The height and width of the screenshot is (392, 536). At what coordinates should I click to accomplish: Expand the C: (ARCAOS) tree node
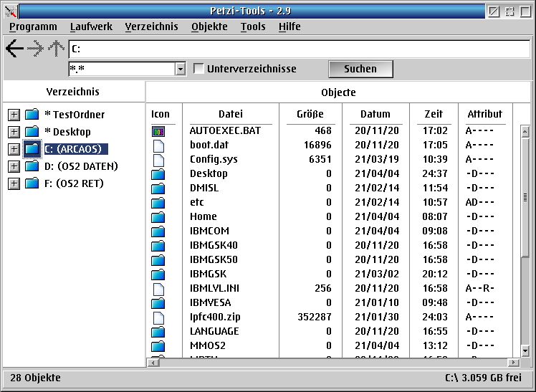(x=14, y=149)
